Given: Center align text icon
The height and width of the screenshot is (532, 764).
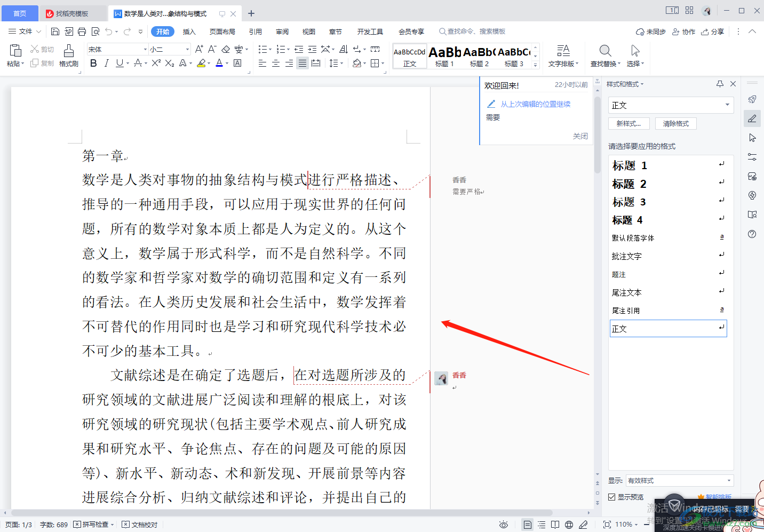Looking at the screenshot, I should click(x=276, y=63).
